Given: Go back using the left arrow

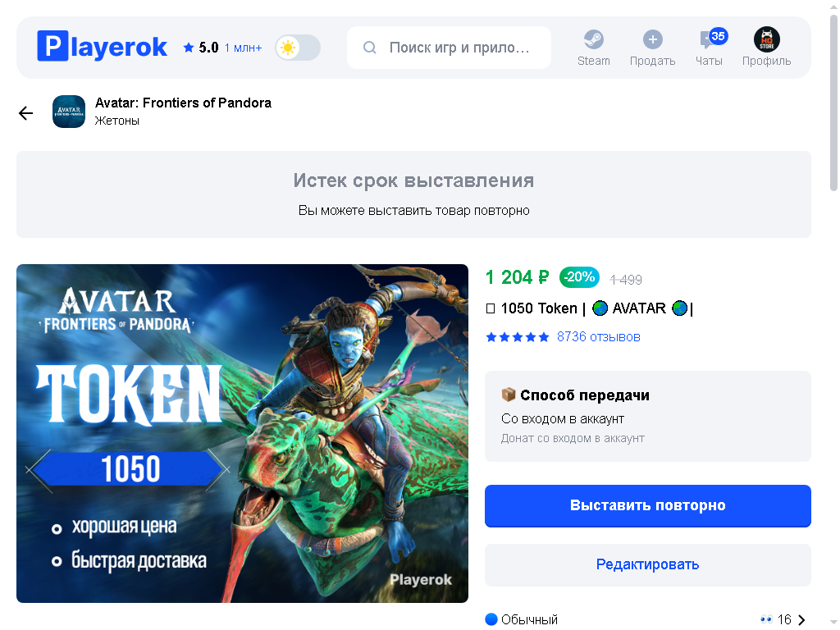Looking at the screenshot, I should pyautogui.click(x=25, y=113).
